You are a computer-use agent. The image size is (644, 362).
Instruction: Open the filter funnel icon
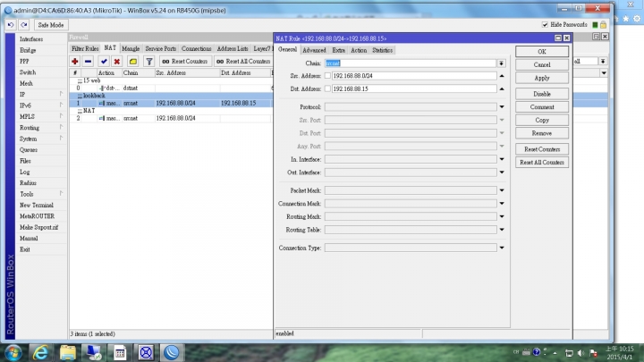coord(149,62)
